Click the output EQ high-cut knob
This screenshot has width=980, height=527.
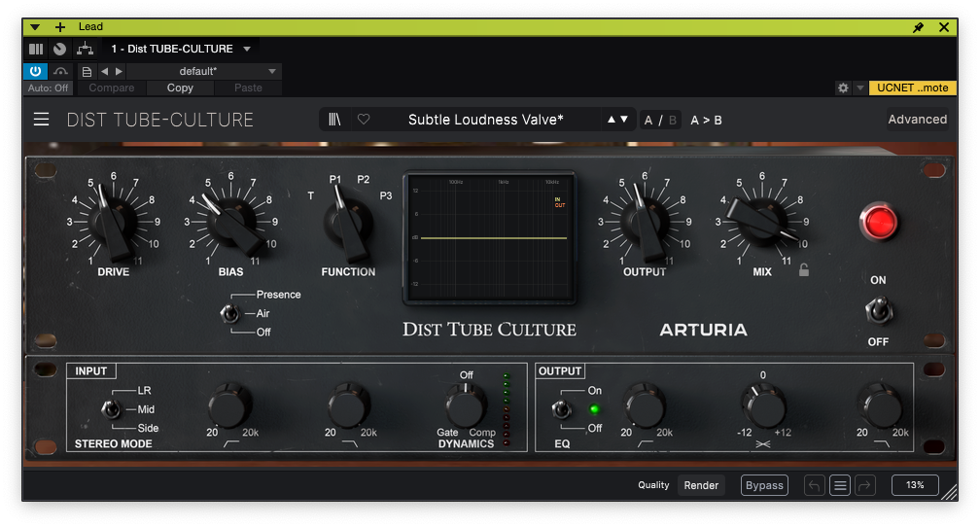click(x=881, y=405)
